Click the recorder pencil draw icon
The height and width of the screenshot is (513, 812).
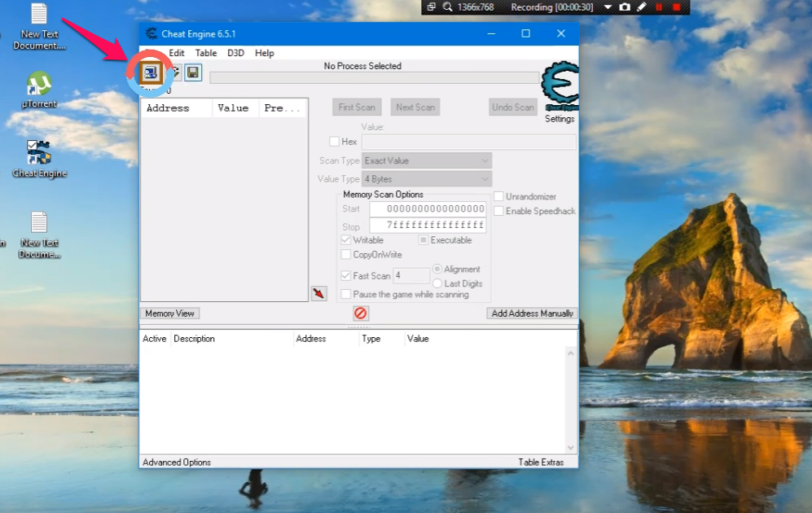642,7
